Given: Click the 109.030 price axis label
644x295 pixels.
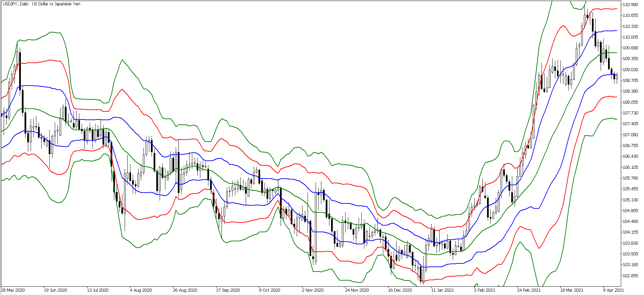Looking at the screenshot, I should click(630, 69).
